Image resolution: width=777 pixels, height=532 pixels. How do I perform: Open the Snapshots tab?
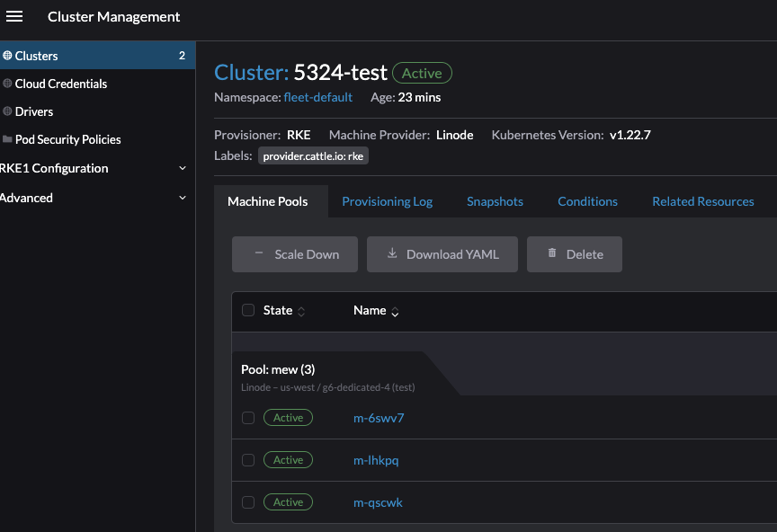495,201
